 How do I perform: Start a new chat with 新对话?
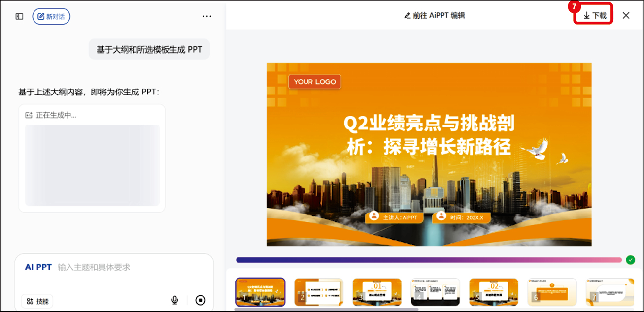point(51,16)
